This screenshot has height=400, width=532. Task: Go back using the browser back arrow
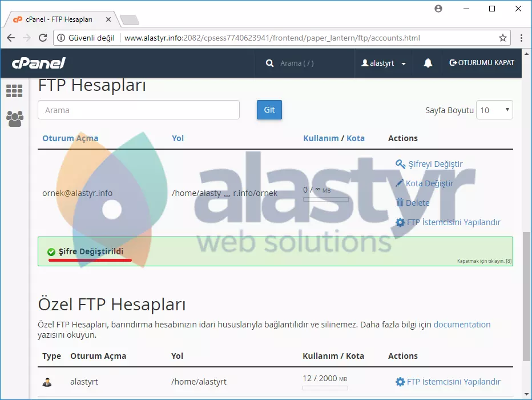[x=11, y=38]
